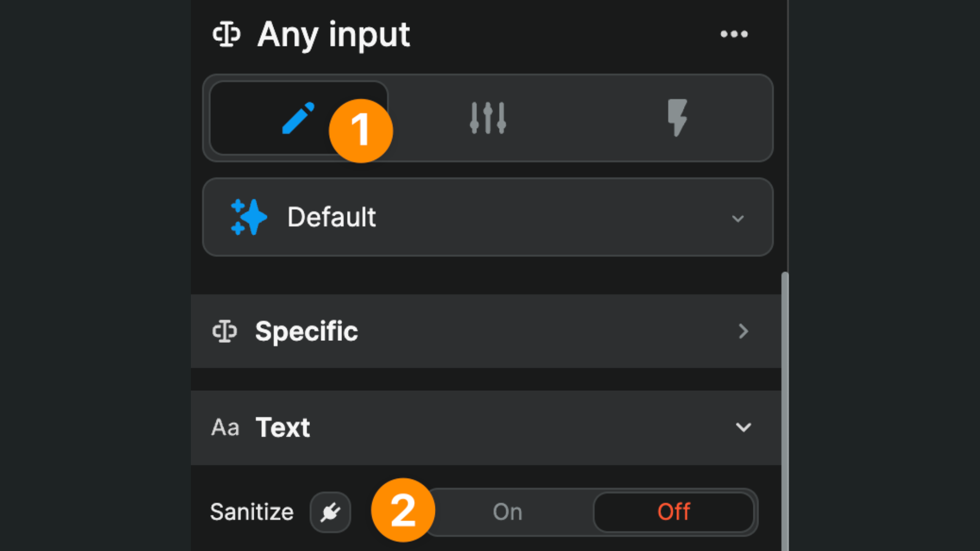Click the Specific section icon
Image resolution: width=980 pixels, height=551 pixels.
(225, 331)
